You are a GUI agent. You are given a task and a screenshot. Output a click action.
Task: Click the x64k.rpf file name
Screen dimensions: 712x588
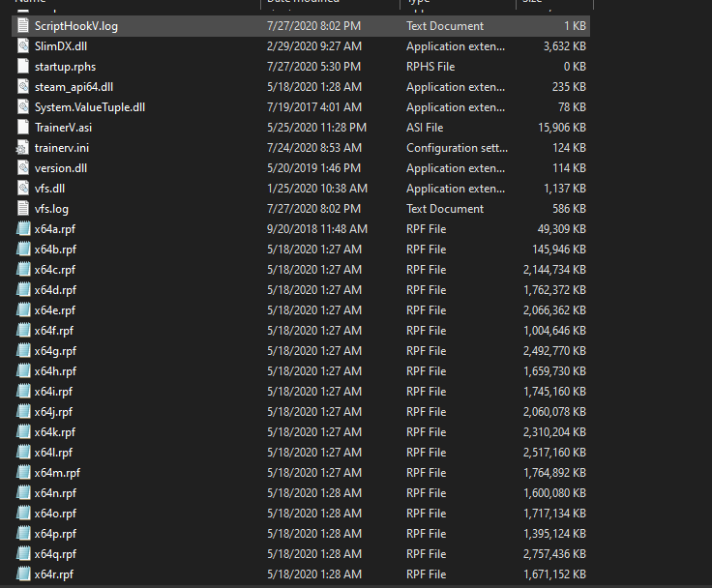(x=54, y=432)
